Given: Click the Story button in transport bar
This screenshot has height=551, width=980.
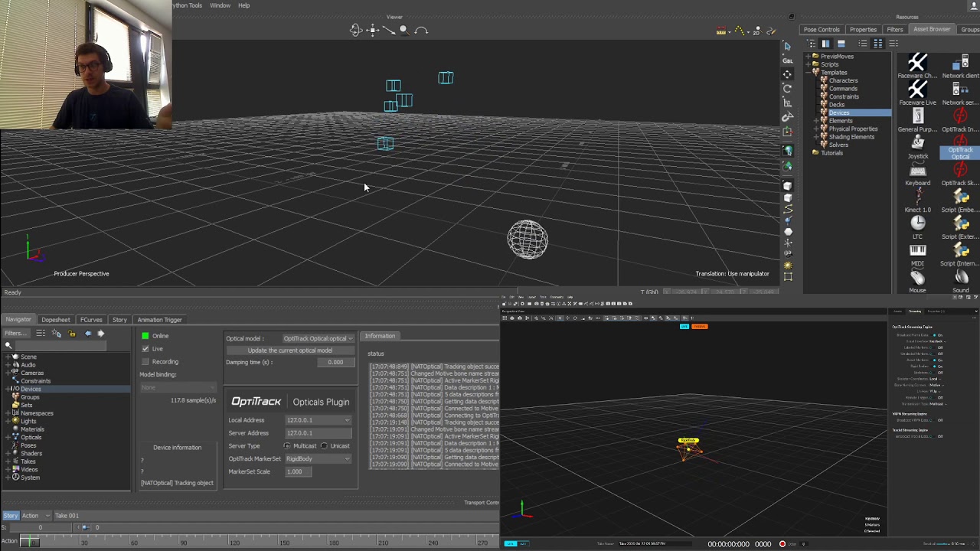Looking at the screenshot, I should click(x=11, y=516).
